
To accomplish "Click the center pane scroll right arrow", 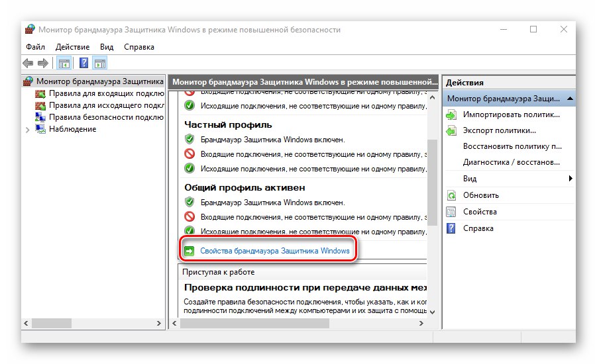I will 421,324.
